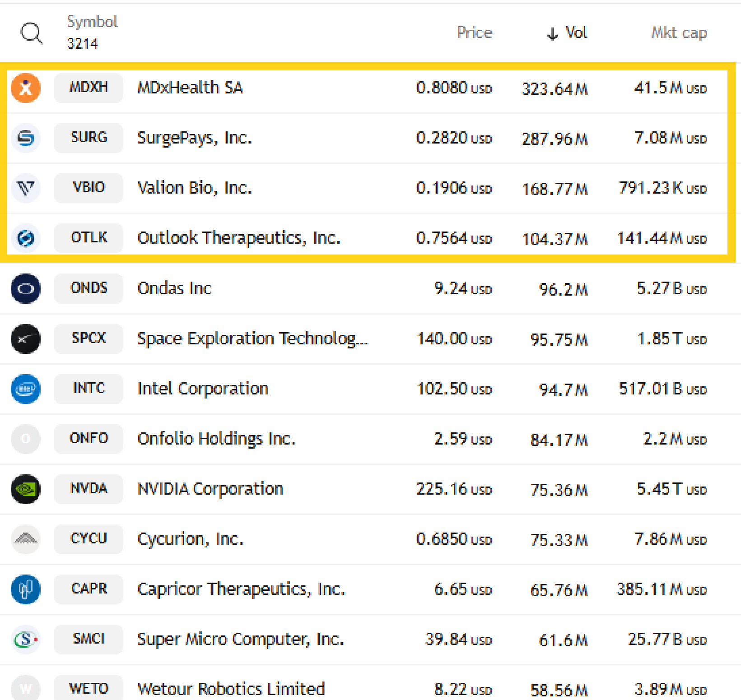Select the 287.96 M volume cell
741x700 pixels.
[x=555, y=139]
